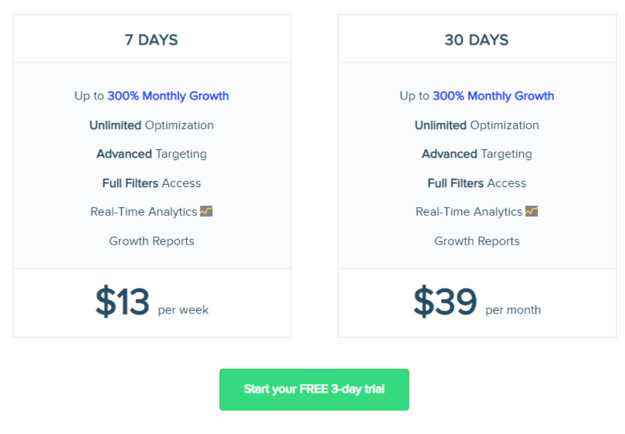Click Growth Reports in the 7 Days plan
Image resolution: width=625 pixels, height=434 pixels.
pyautogui.click(x=151, y=241)
